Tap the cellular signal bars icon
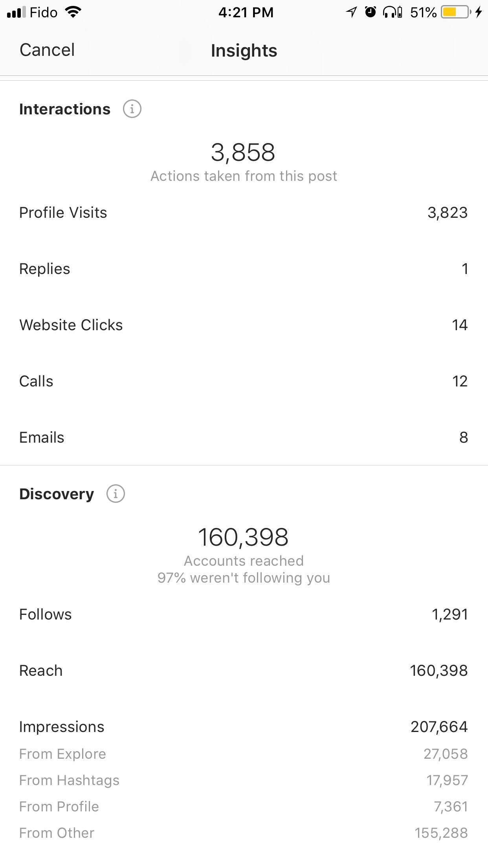Image resolution: width=488 pixels, height=868 pixels. 16,13
